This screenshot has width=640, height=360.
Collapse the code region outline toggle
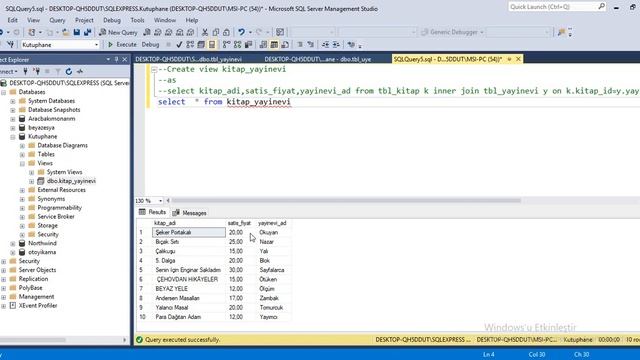[x=154, y=70]
